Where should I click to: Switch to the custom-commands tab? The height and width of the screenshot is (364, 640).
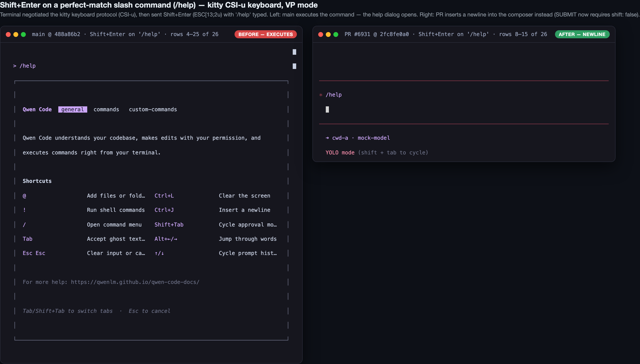pyautogui.click(x=153, y=109)
